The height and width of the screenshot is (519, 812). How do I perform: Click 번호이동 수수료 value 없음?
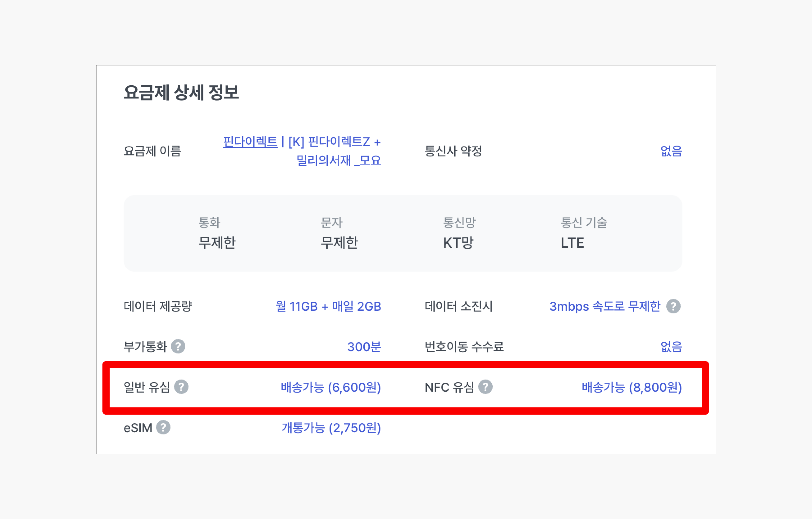671,347
